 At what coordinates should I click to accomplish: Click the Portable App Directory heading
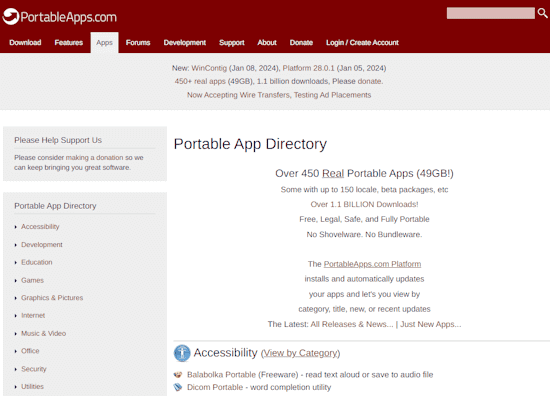coord(250,144)
